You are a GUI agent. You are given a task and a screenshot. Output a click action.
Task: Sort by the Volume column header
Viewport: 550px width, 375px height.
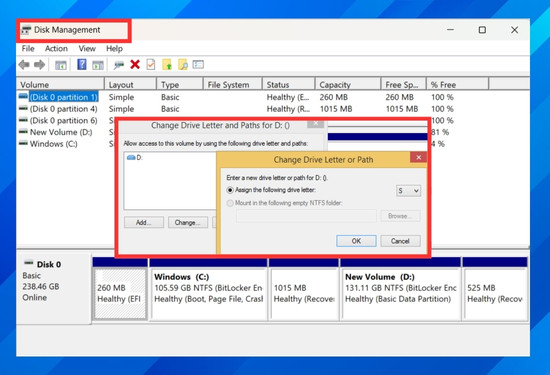61,85
